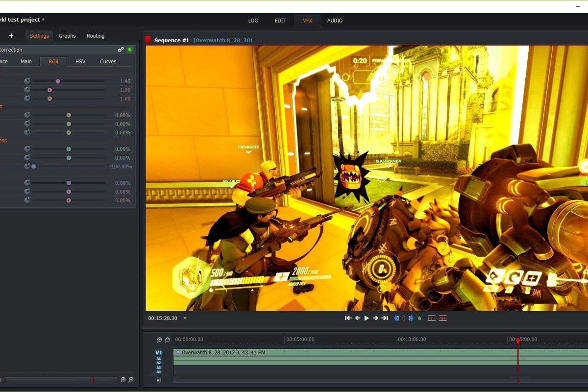Image resolution: width=588 pixels, height=392 pixels.
Task: Select the Curves color correction tab
Action: [108, 61]
